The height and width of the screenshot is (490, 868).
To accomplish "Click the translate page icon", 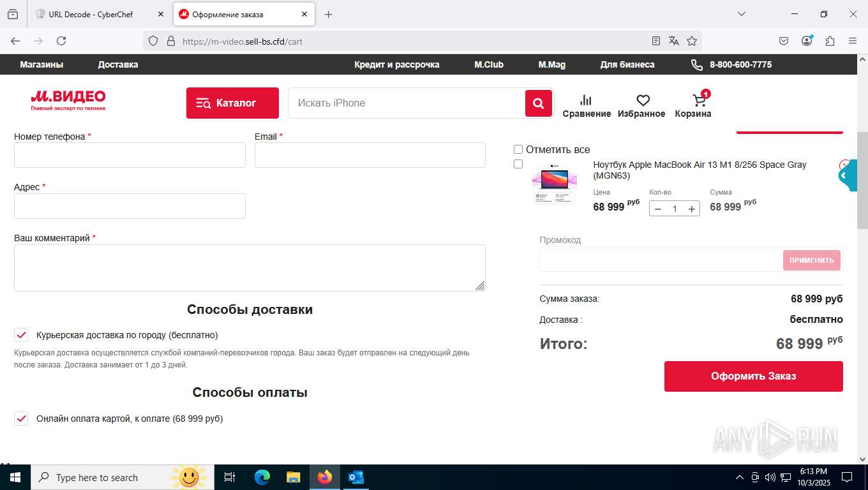I will 673,41.
